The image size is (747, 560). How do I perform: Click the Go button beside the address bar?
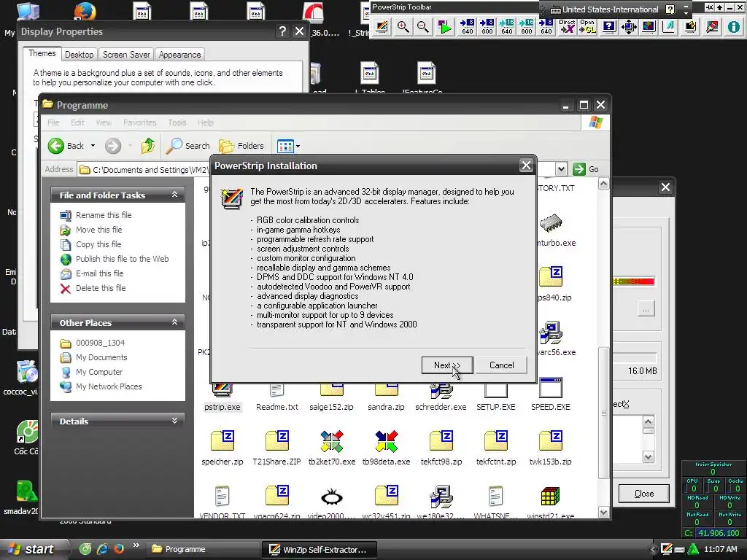coord(586,169)
